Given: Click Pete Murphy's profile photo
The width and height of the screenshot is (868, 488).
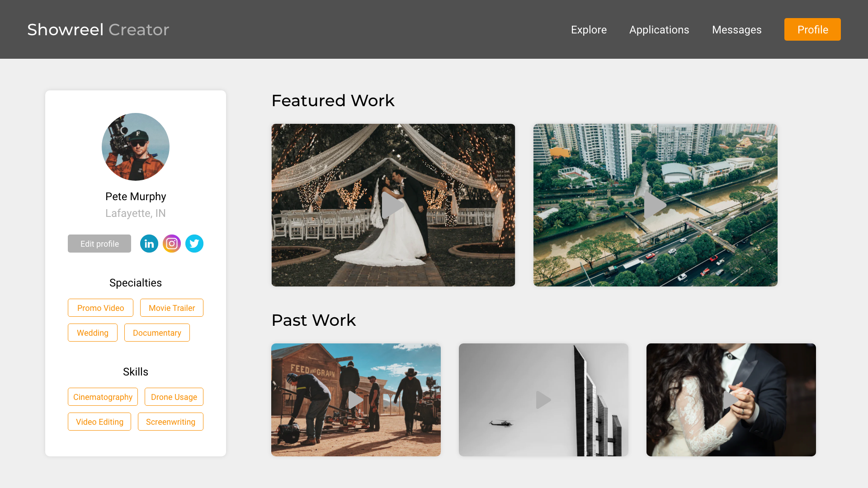Looking at the screenshot, I should click(136, 147).
